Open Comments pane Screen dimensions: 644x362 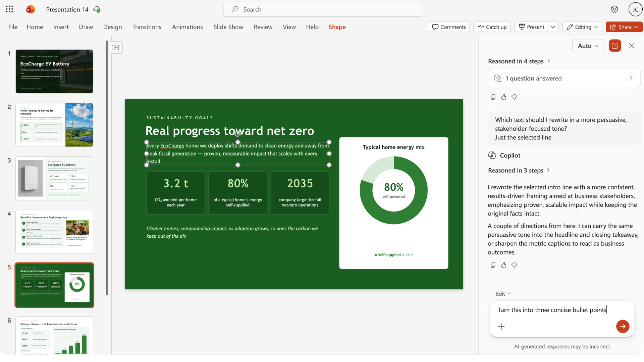(449, 27)
